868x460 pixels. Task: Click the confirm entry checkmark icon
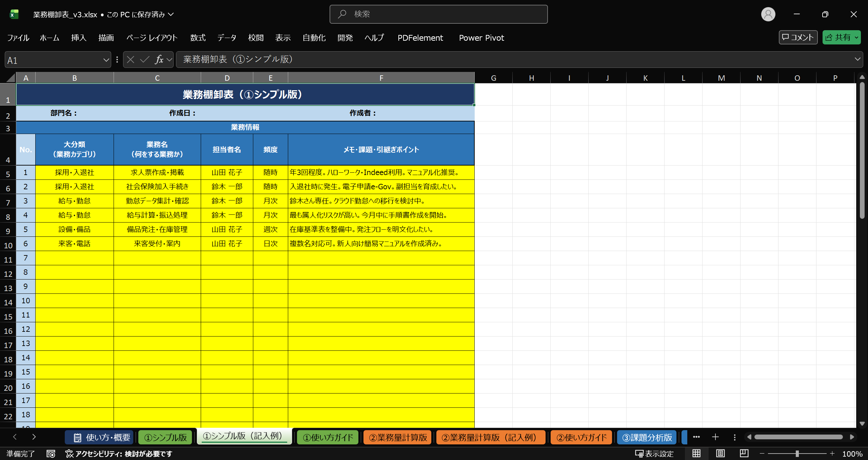coord(144,60)
